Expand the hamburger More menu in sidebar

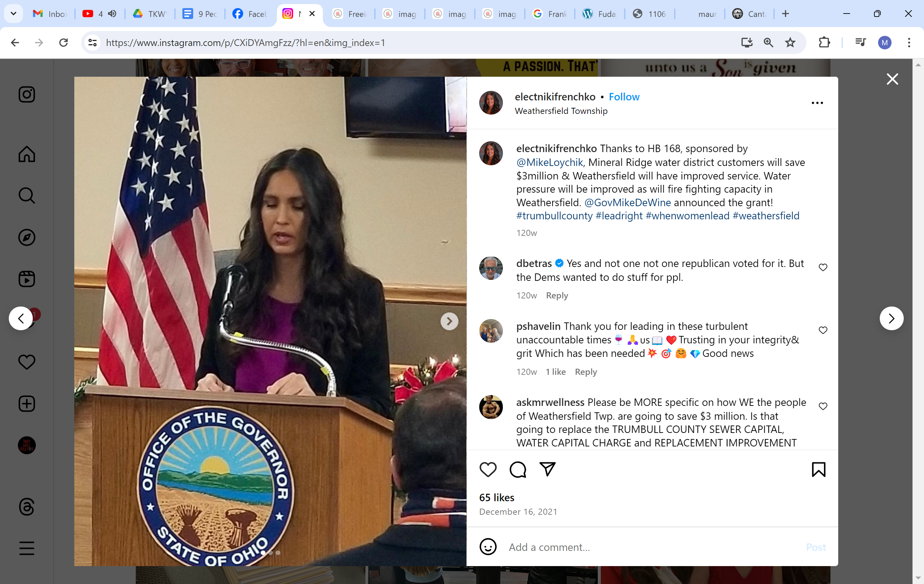click(26, 548)
